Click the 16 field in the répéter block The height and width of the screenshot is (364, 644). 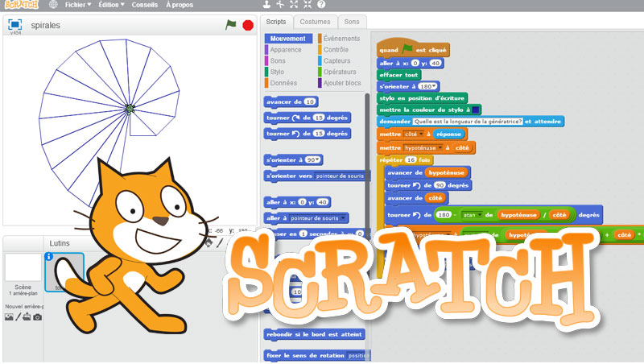[x=411, y=159]
